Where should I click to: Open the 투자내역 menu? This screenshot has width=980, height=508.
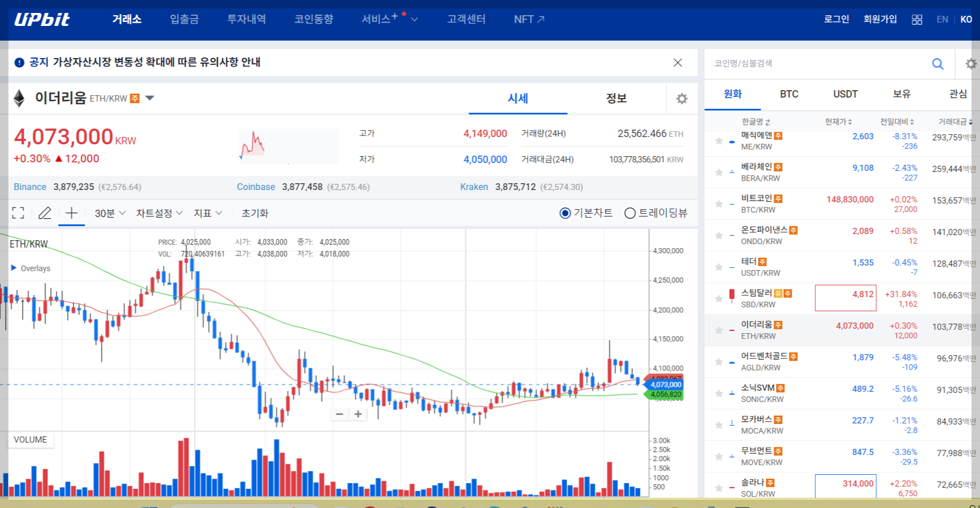pyautogui.click(x=246, y=19)
